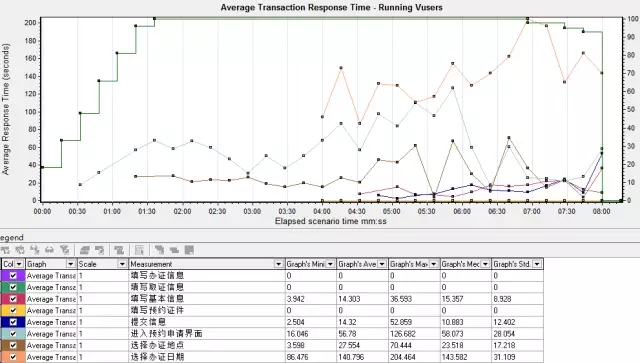The height and width of the screenshot is (363, 640).
Task: Expand the Graph column filter dropdown
Action: tap(70, 264)
